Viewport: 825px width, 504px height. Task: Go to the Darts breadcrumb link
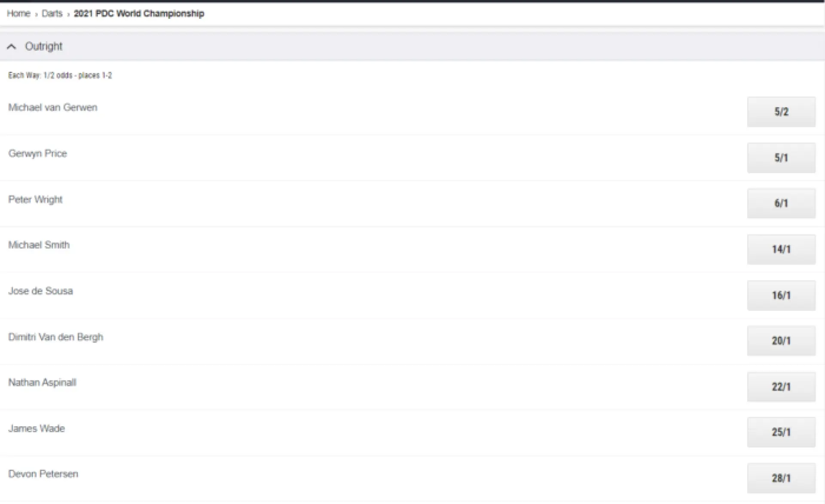(x=52, y=13)
